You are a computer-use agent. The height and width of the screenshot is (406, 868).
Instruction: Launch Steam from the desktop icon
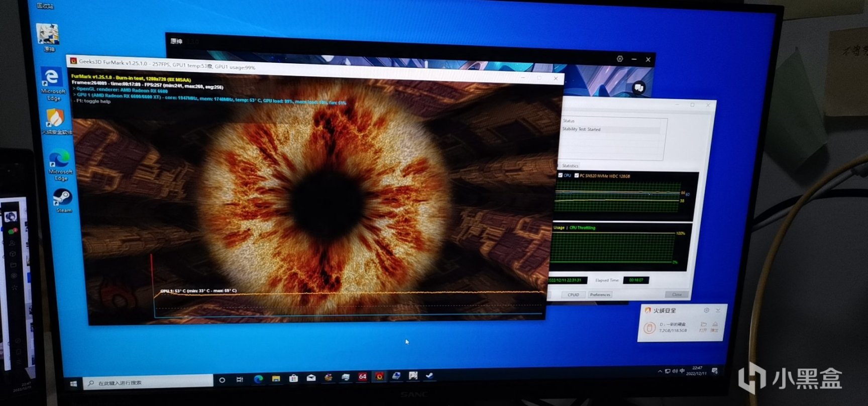click(x=63, y=200)
